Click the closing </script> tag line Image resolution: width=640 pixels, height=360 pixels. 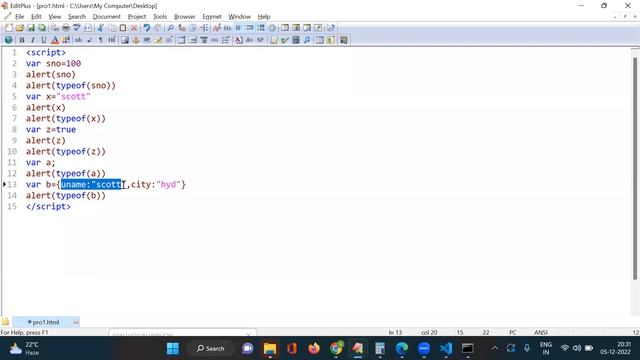coord(48,207)
